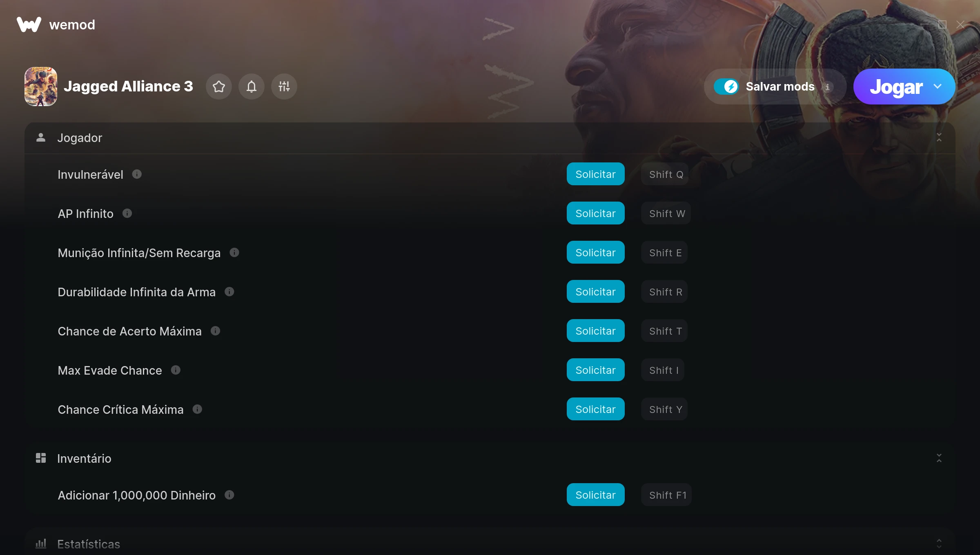This screenshot has width=980, height=555.
Task: Click info icon beside Salvar mods
Action: click(828, 87)
